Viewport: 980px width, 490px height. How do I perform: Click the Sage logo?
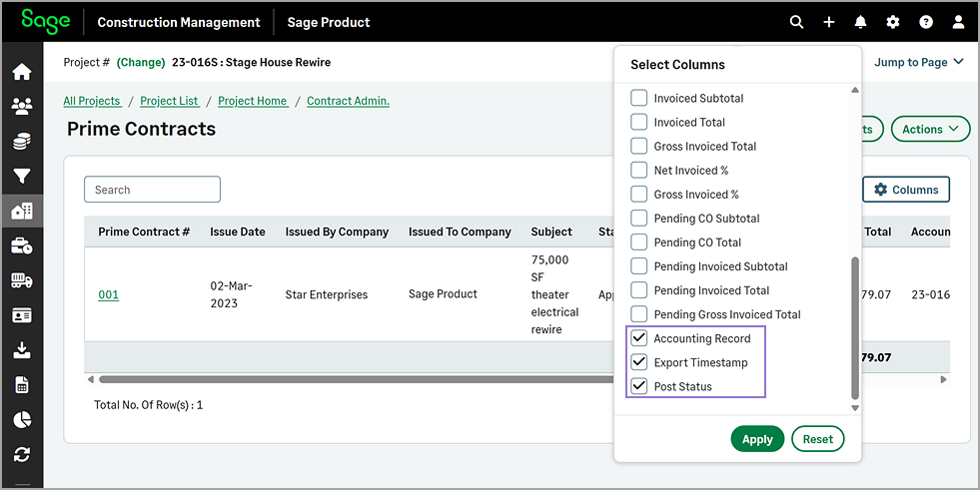click(45, 21)
